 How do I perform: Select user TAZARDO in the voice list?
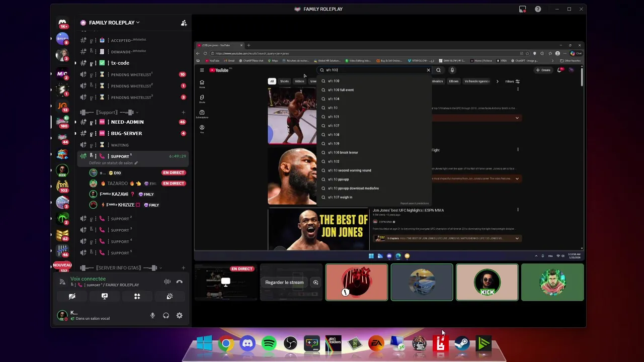pyautogui.click(x=138, y=184)
